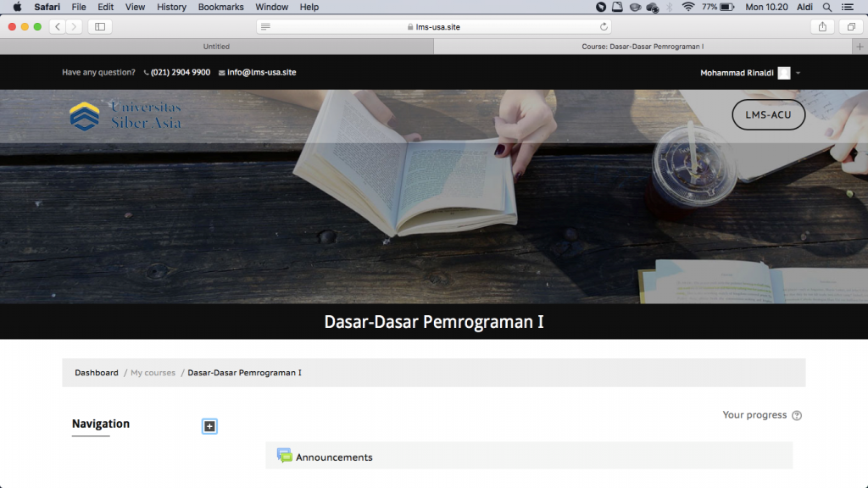
Task: Click the Your progress label
Action: (x=754, y=415)
